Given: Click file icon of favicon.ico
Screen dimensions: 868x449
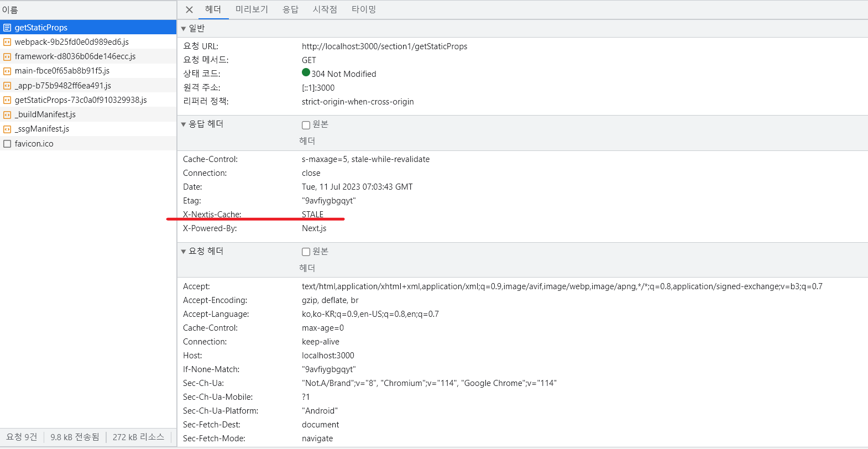Looking at the screenshot, I should point(7,144).
